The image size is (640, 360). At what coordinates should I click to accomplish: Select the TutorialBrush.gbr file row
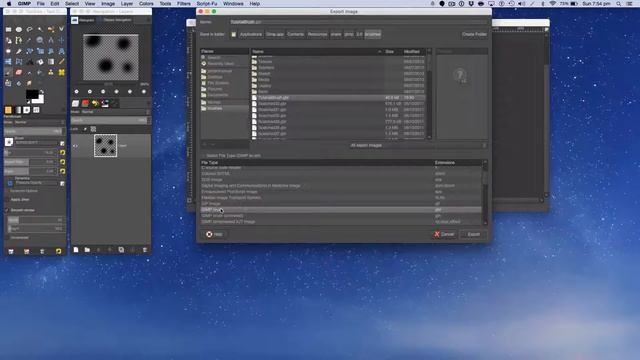(338, 98)
